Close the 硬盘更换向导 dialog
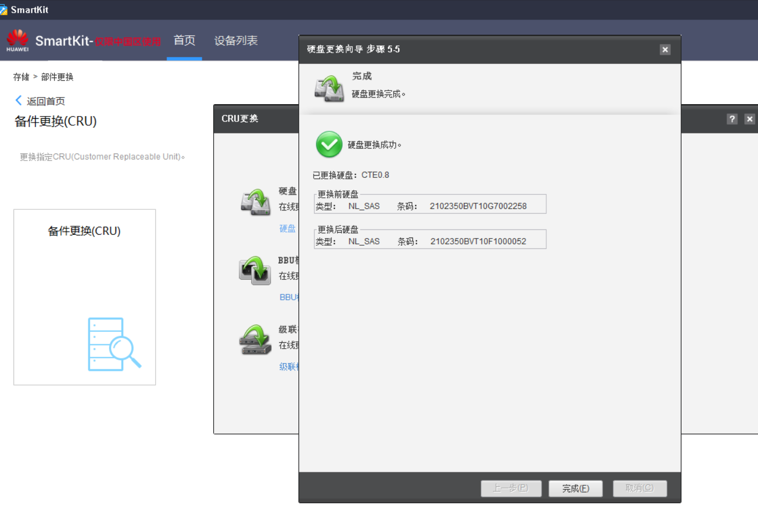This screenshot has height=532, width=758. click(x=665, y=49)
